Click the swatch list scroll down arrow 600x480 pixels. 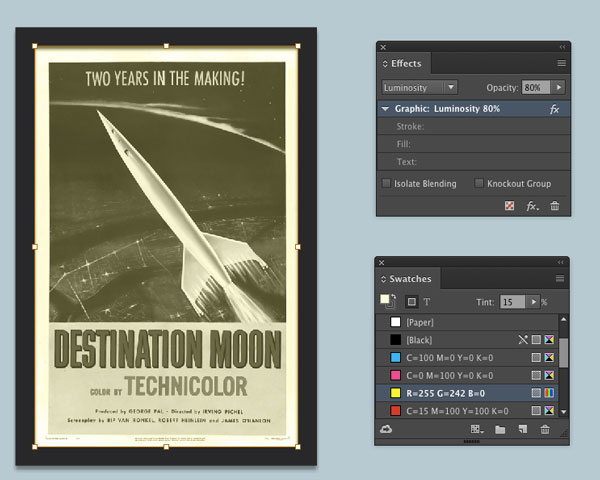(563, 412)
